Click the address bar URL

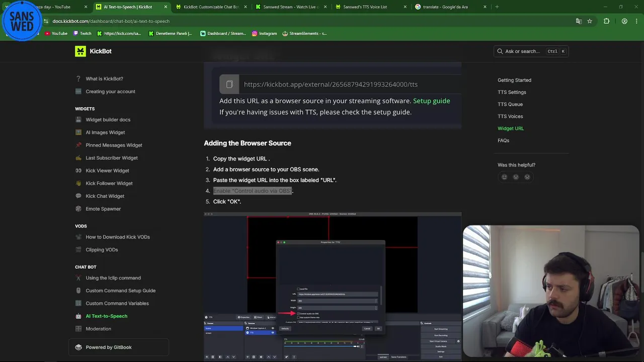coord(111,21)
